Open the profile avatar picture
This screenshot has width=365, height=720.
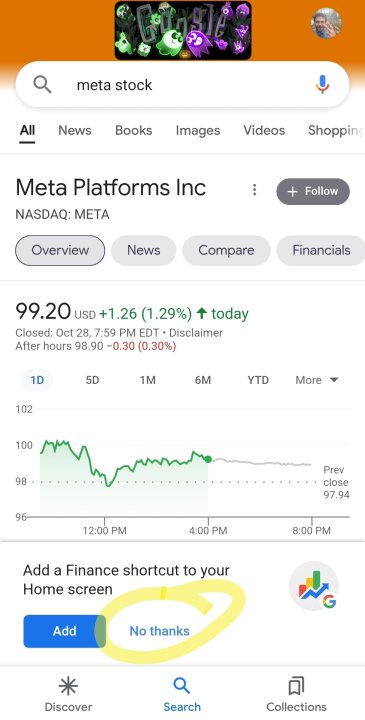[326, 23]
